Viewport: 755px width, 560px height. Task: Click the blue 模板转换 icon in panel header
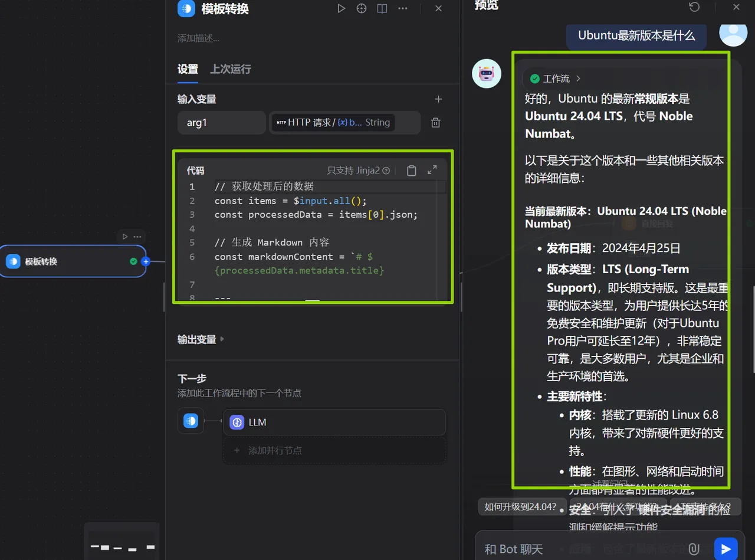coord(186,9)
